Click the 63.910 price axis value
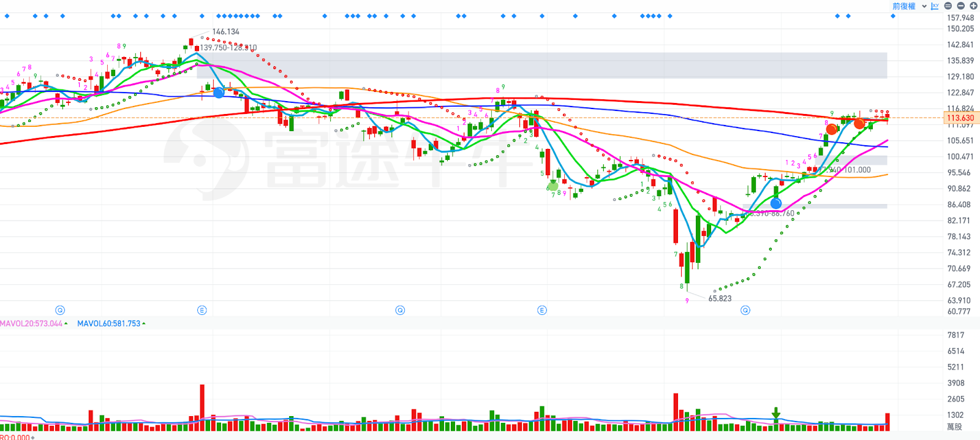Screen dimensions: 980x440 point(959,300)
